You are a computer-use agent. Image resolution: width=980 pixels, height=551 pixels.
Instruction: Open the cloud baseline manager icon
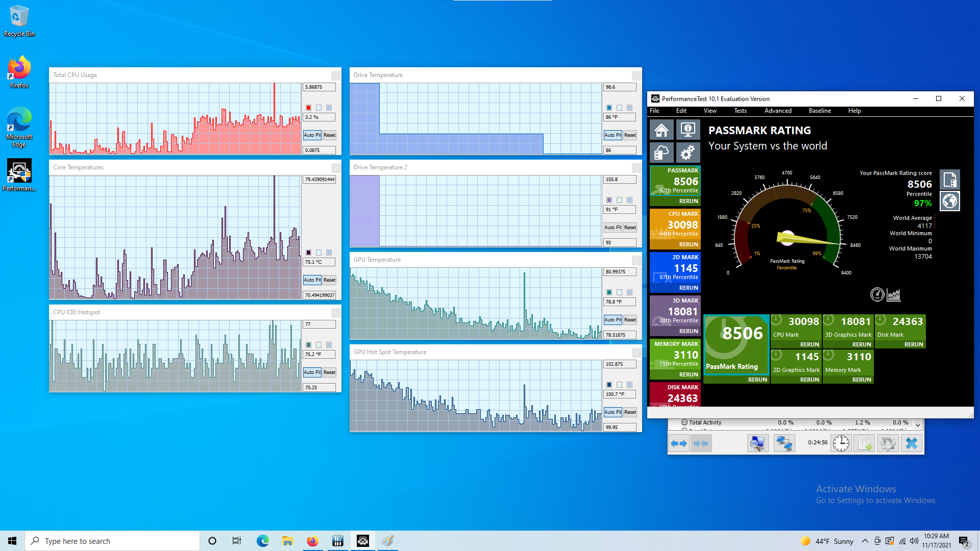[x=661, y=153]
